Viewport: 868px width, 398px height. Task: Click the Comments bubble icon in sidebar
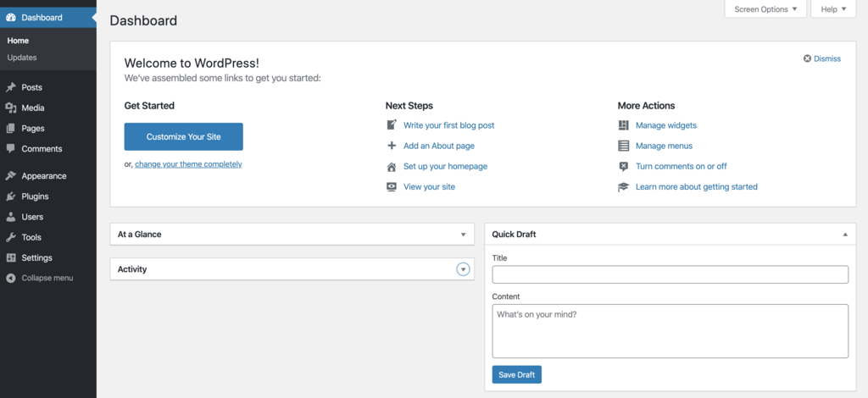(10, 149)
